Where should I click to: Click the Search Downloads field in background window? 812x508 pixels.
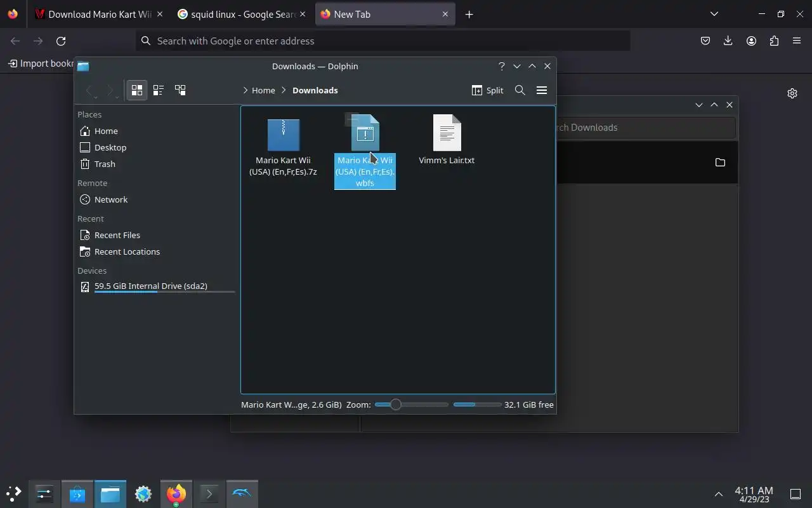pyautogui.click(x=646, y=128)
